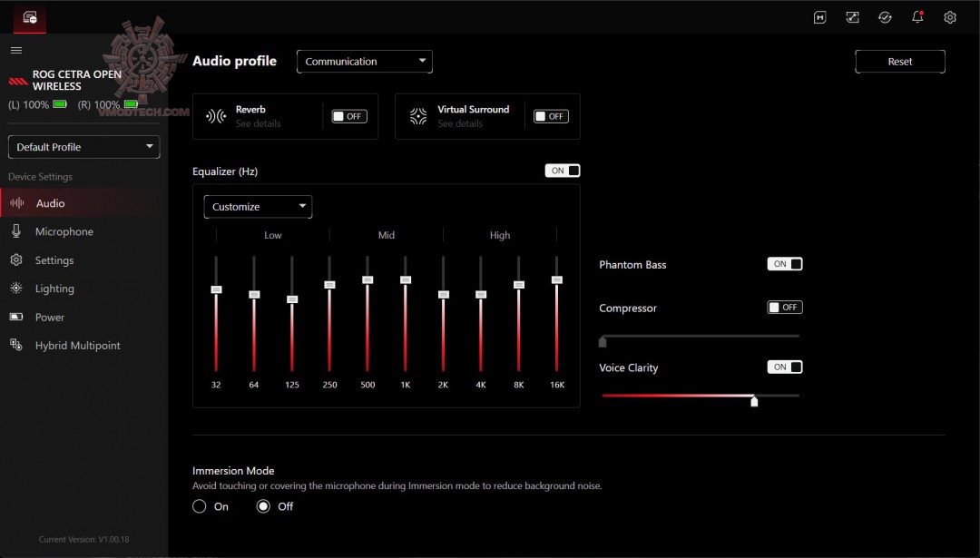Image resolution: width=980 pixels, height=558 pixels.
Task: Open the Armoury Crate update icon
Action: click(885, 17)
